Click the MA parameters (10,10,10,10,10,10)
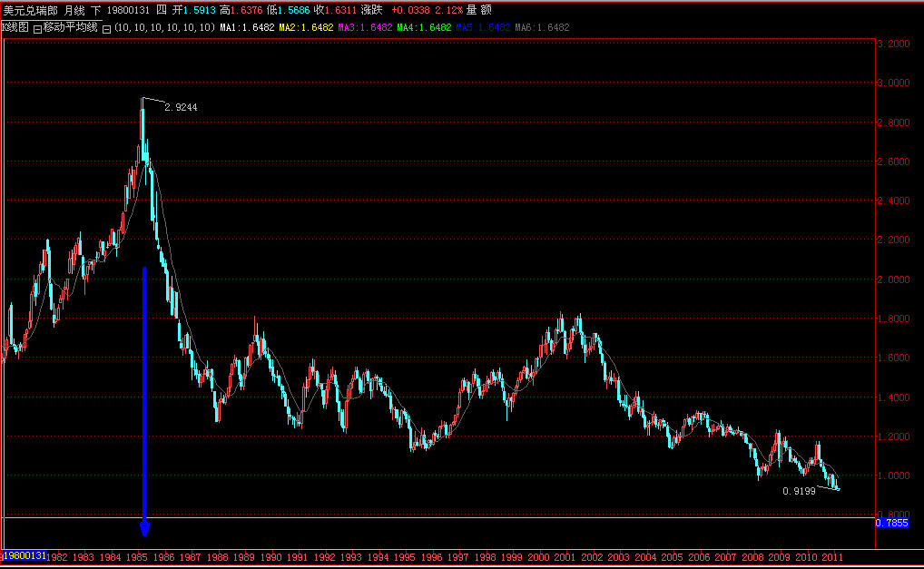This screenshot has width=924, height=569. (x=164, y=28)
